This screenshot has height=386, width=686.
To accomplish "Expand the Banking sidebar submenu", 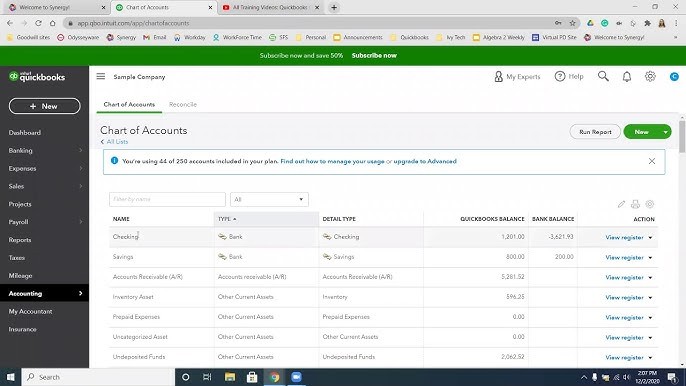I will 80,150.
